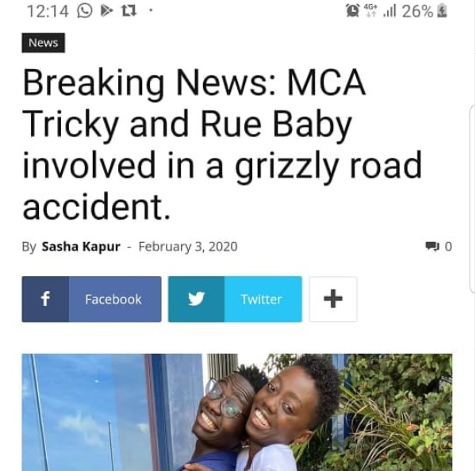This screenshot has height=471, width=476.
Task: Tap the Facebook f logo icon
Action: click(45, 299)
